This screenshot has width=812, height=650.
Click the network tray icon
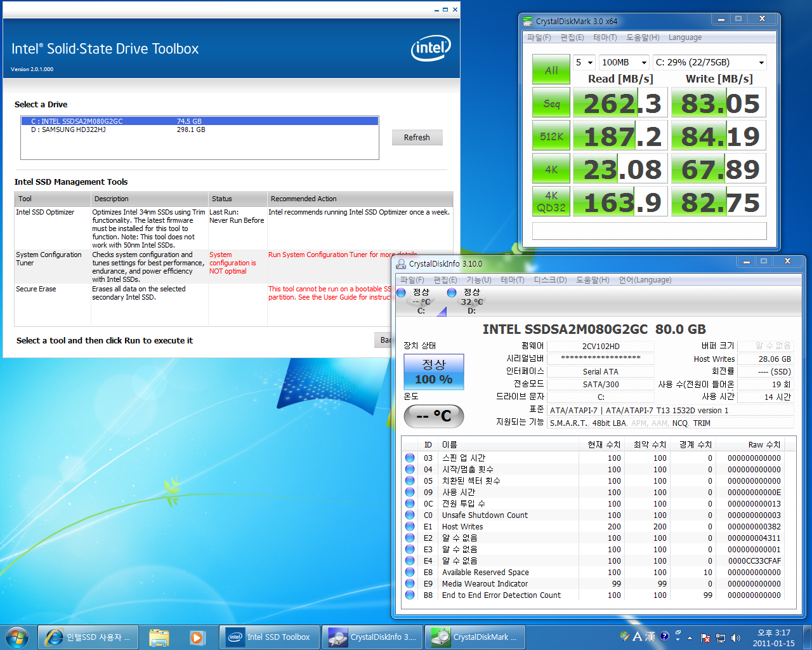[721, 637]
